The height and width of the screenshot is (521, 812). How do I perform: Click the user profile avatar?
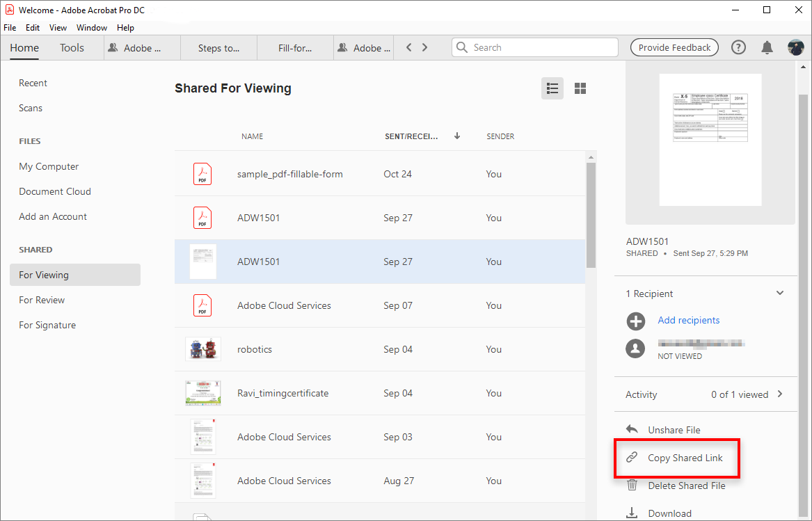[x=795, y=47]
